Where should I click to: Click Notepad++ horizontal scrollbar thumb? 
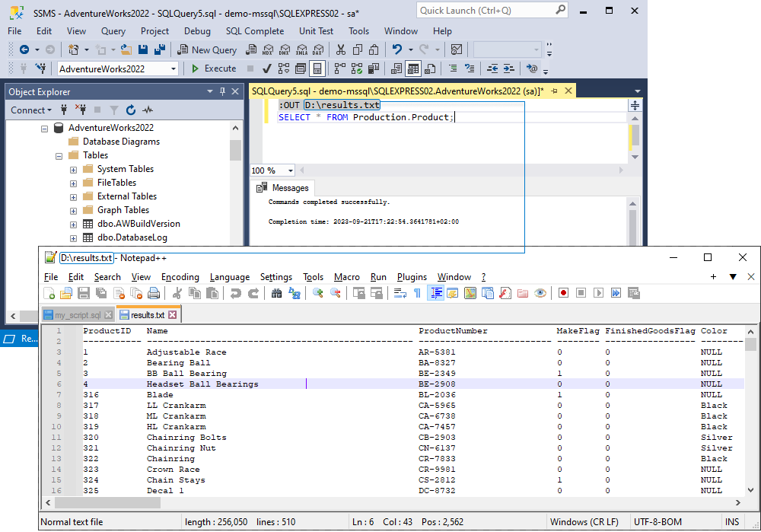pyautogui.click(x=107, y=503)
